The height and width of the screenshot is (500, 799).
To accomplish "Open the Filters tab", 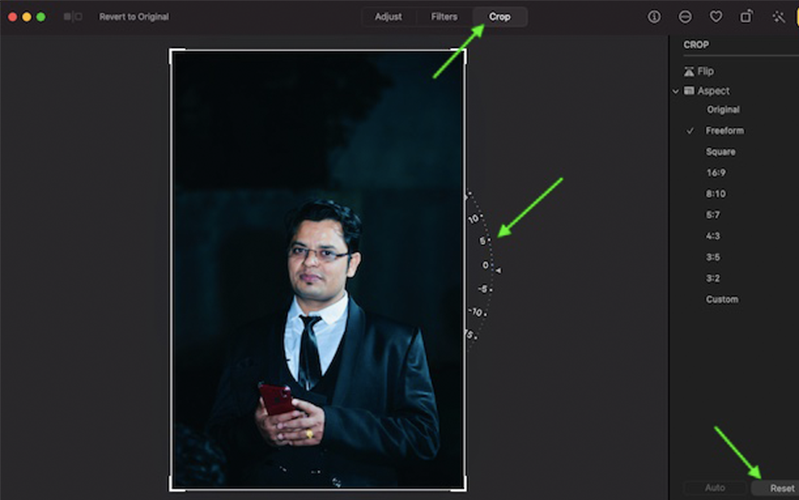I will point(444,17).
